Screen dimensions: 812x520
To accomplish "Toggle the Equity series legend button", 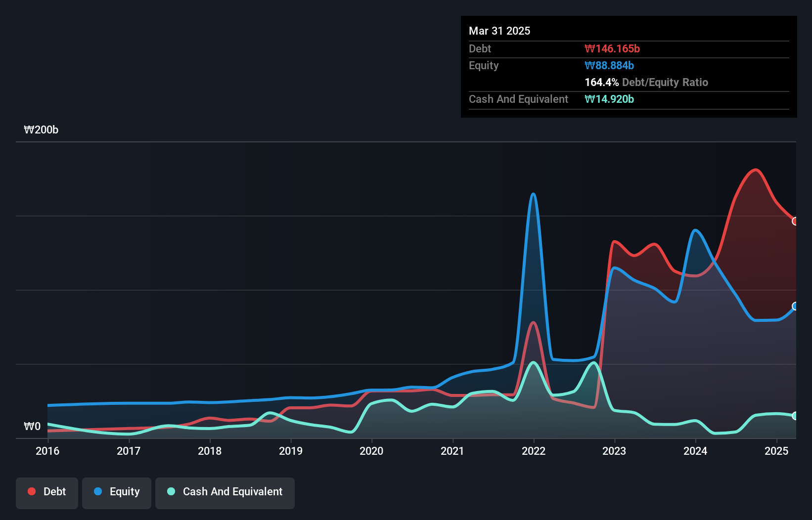I will tap(117, 493).
